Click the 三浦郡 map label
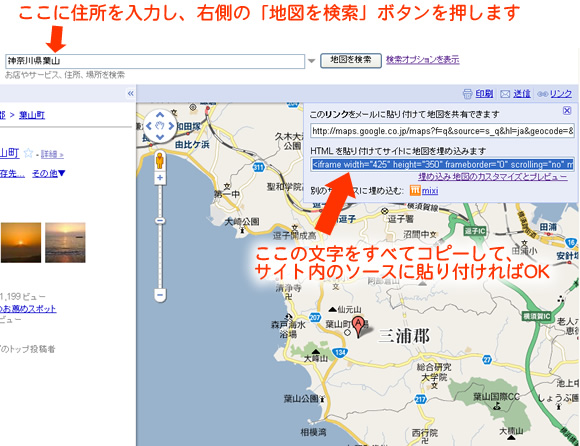Viewport: 580px width, 446px height. coord(404,336)
